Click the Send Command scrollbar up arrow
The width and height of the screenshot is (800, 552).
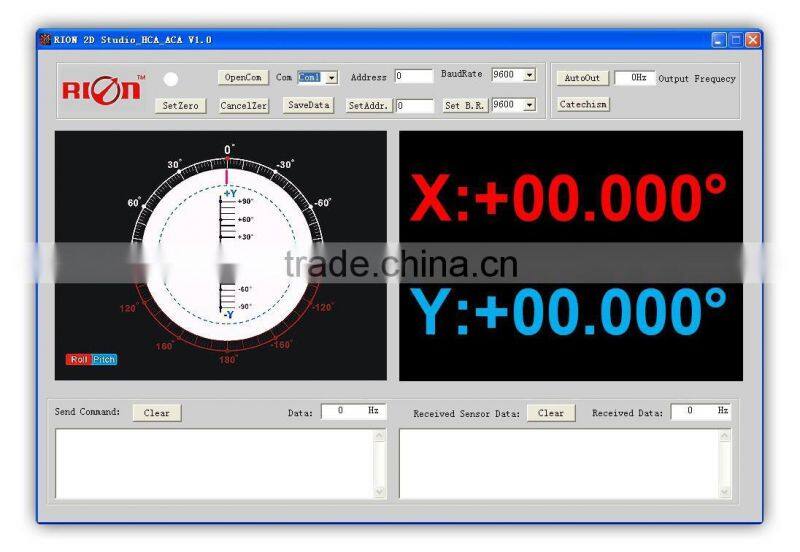380,436
